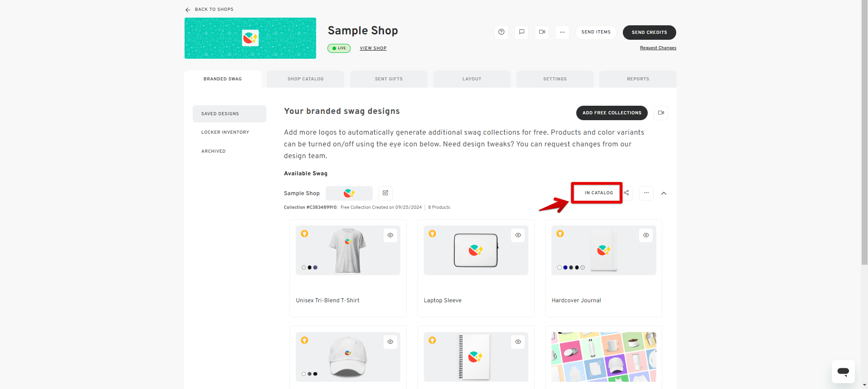
Task: Open the chat comment icon in header
Action: tap(522, 32)
